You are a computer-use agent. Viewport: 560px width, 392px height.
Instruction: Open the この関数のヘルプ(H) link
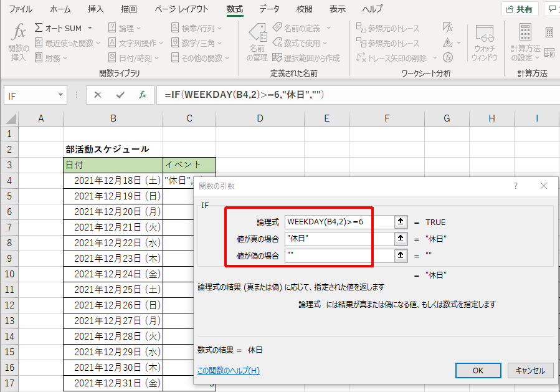pos(229,371)
